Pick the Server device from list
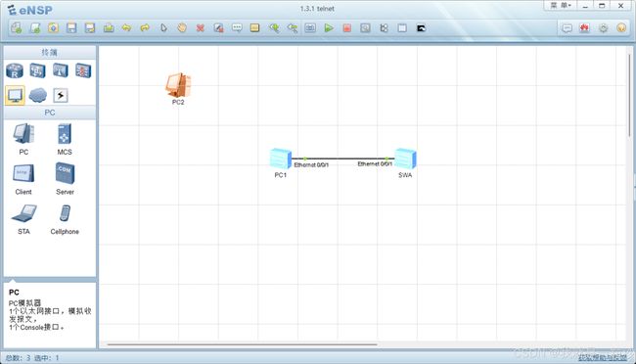636x364 pixels. 65,179
